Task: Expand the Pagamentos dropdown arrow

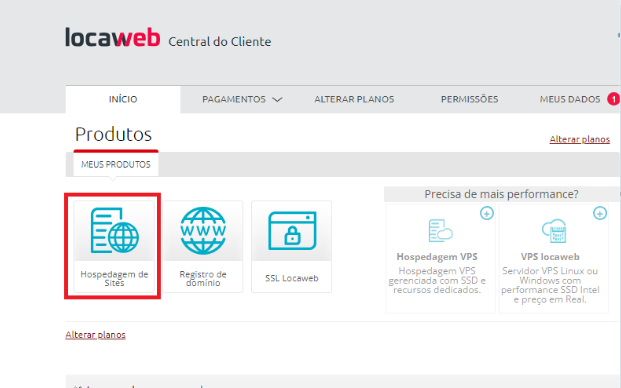Action: [277, 99]
